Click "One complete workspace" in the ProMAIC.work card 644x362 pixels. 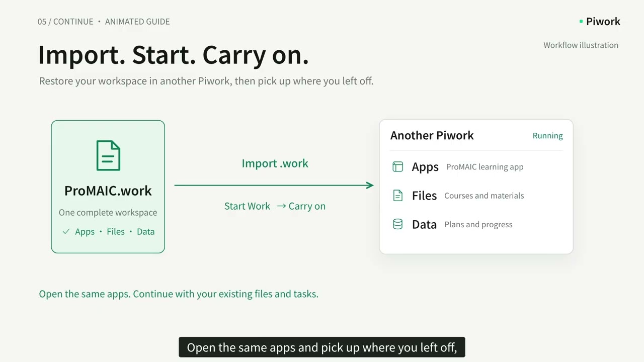click(108, 213)
